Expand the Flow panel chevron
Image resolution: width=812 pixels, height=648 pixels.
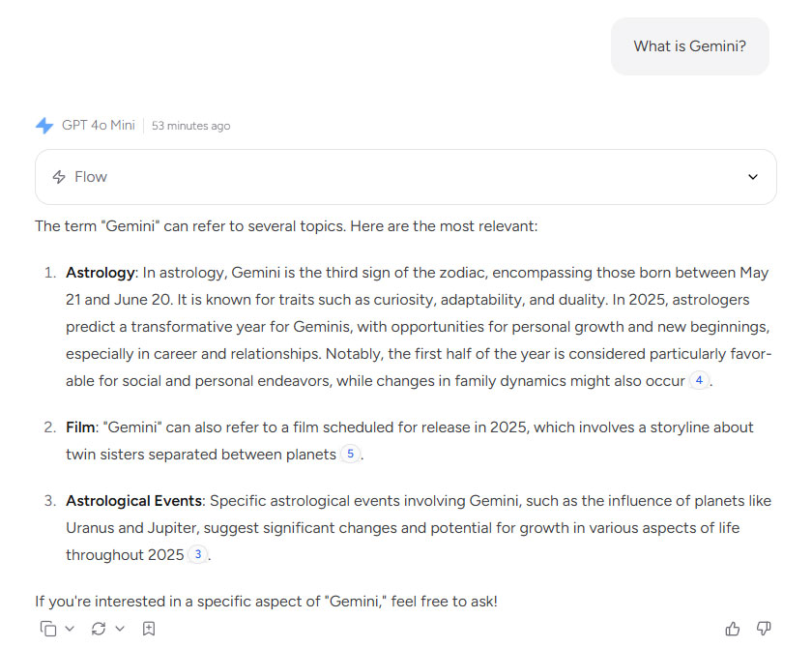click(x=753, y=177)
